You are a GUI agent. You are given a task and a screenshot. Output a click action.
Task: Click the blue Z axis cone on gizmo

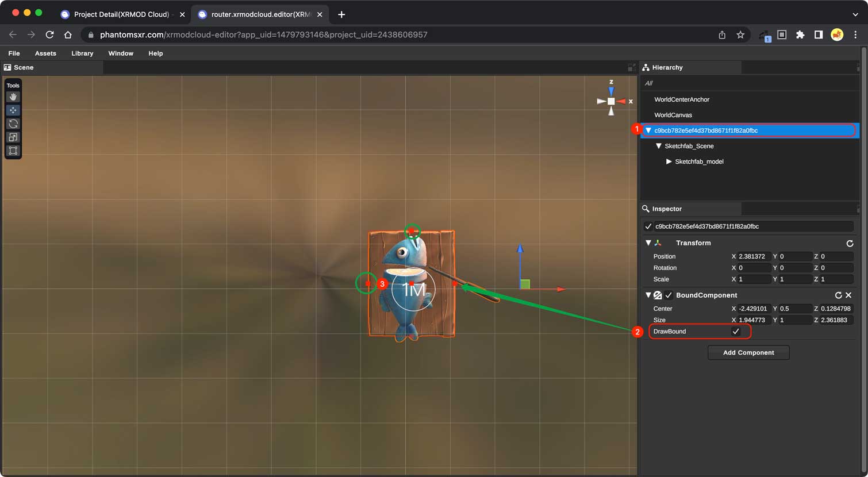pyautogui.click(x=611, y=91)
